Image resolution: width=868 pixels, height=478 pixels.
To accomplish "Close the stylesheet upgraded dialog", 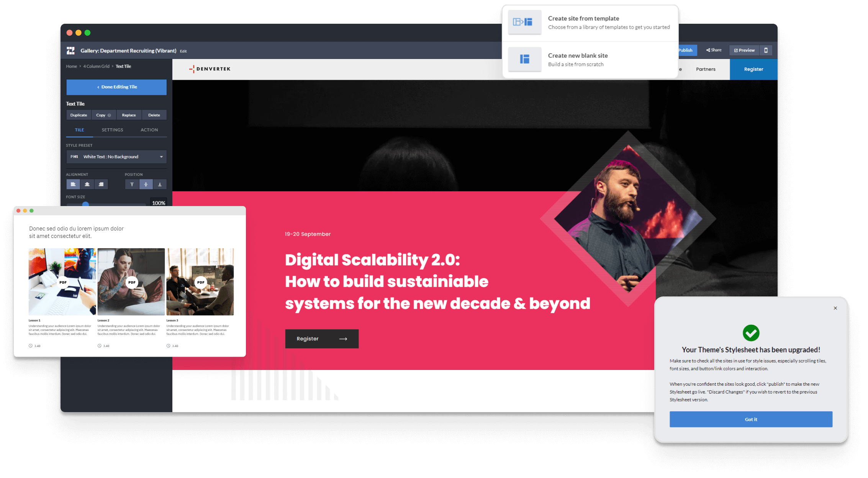I will [x=835, y=308].
